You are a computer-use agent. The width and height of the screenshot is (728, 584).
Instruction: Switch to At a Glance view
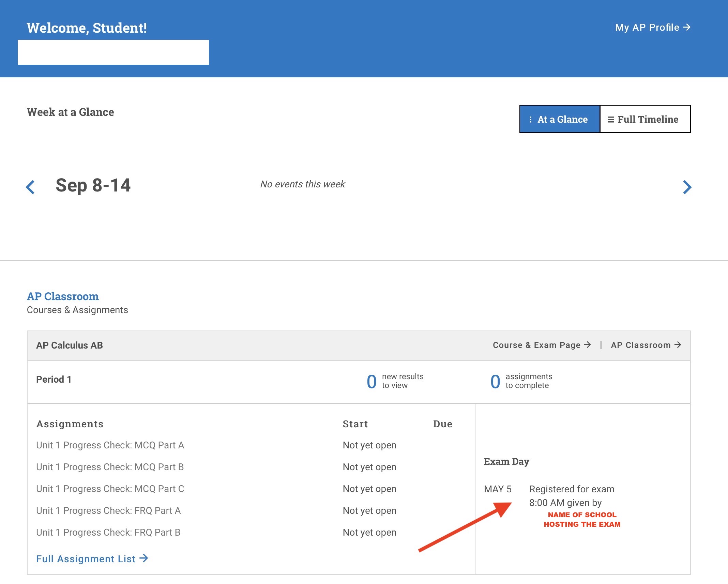(560, 119)
